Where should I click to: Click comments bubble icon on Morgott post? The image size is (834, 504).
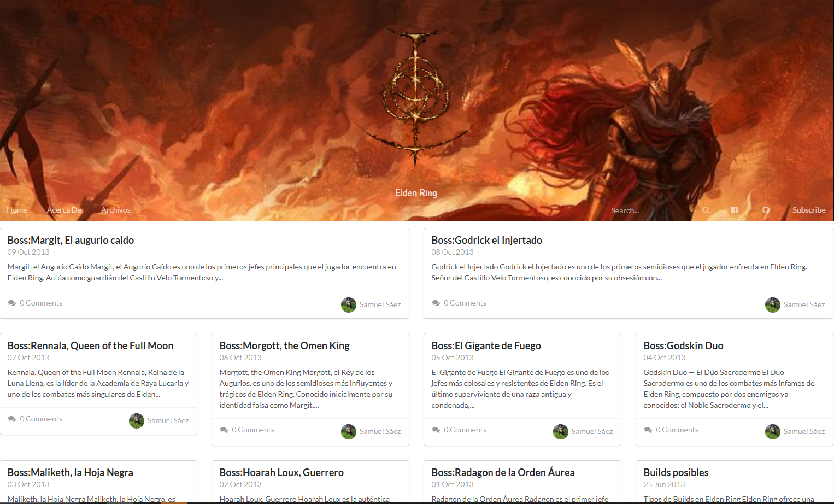point(224,430)
